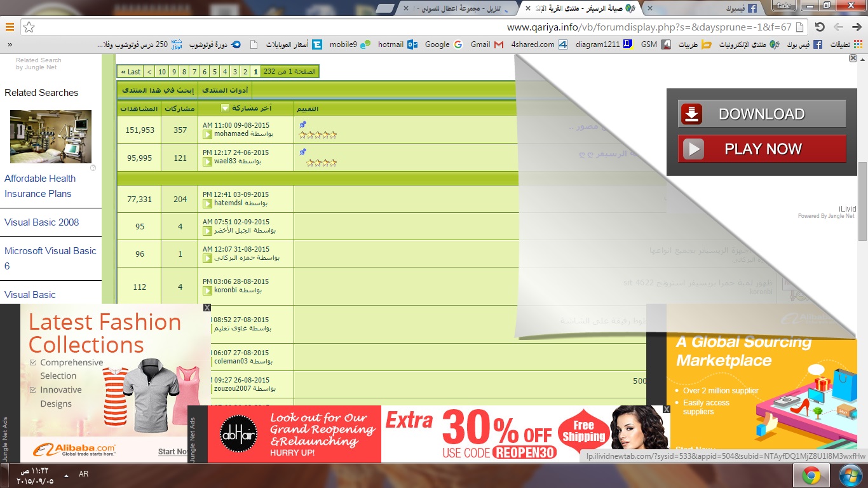Go to last post by mohamaed
This screenshot has height=488, width=868.
pyautogui.click(x=207, y=134)
